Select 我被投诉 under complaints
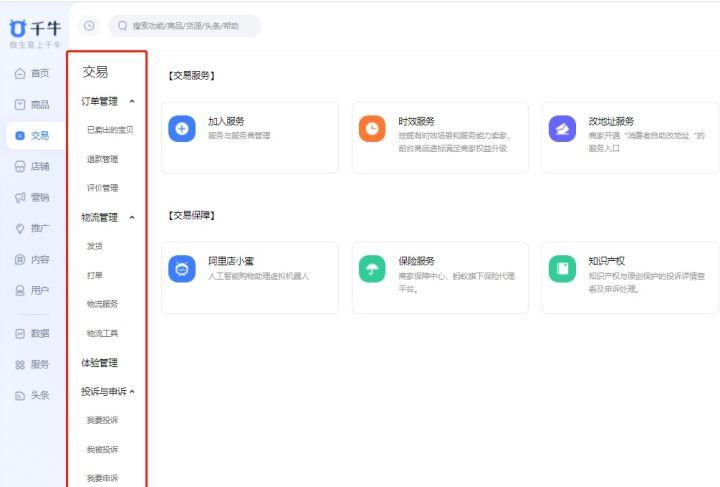Viewport: 720px width, 487px height. (x=102, y=449)
